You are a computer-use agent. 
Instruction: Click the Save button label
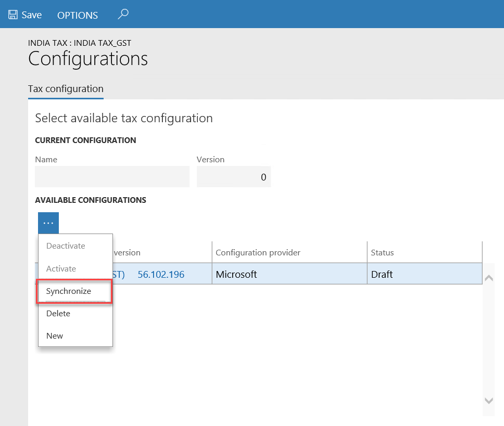(31, 15)
